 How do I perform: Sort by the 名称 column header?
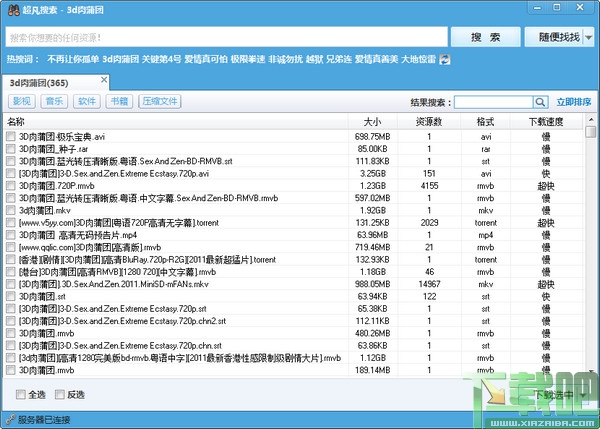coord(176,122)
